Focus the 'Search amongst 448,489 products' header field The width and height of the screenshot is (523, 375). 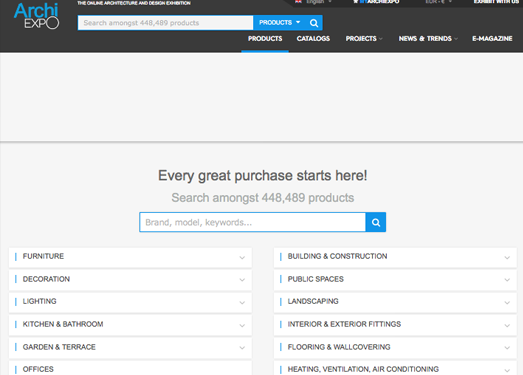[165, 23]
